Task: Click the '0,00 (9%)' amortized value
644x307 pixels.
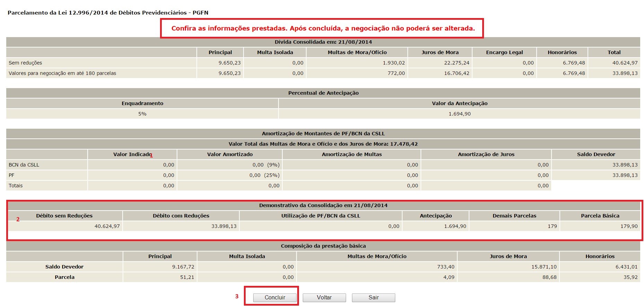Action: point(266,165)
